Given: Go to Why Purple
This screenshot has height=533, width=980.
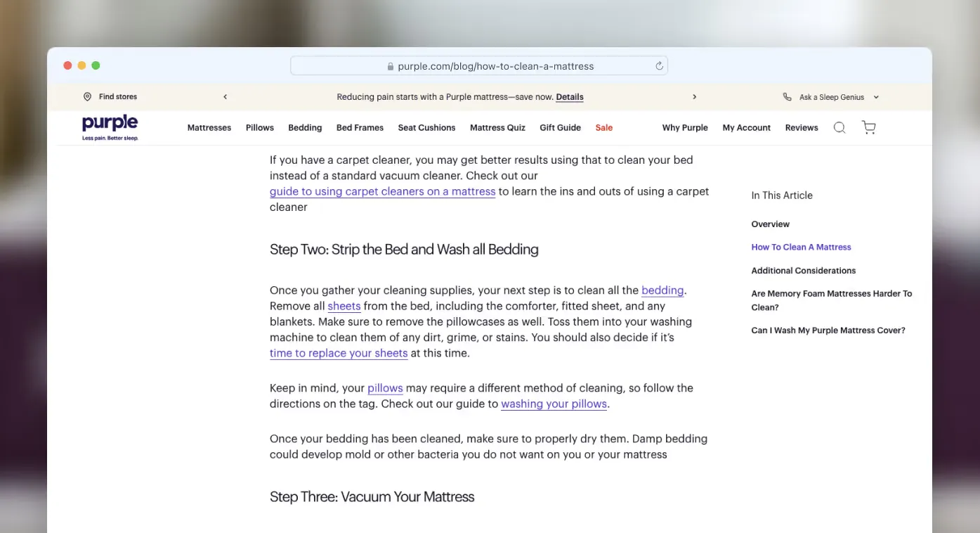Looking at the screenshot, I should coord(685,127).
